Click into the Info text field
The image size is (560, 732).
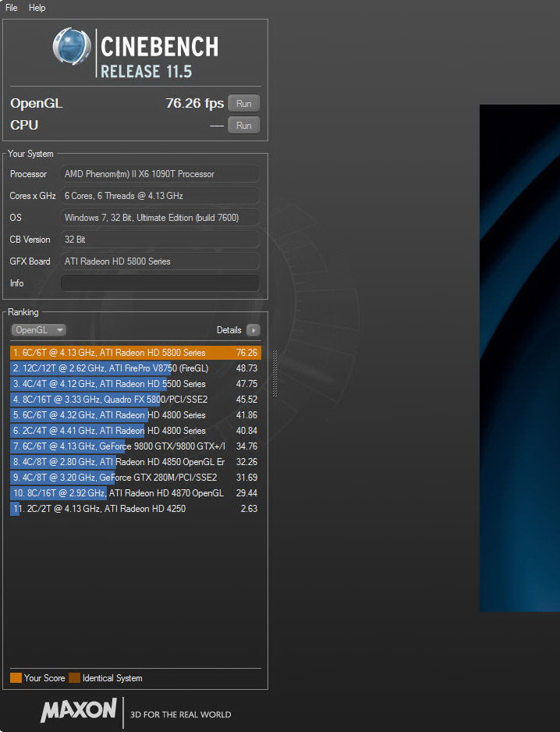pyautogui.click(x=160, y=283)
